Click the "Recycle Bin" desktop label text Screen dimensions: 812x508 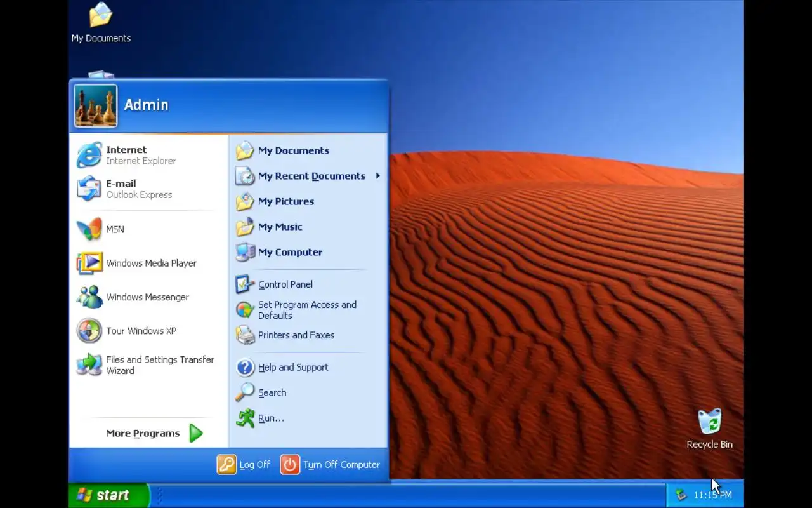coord(710,444)
